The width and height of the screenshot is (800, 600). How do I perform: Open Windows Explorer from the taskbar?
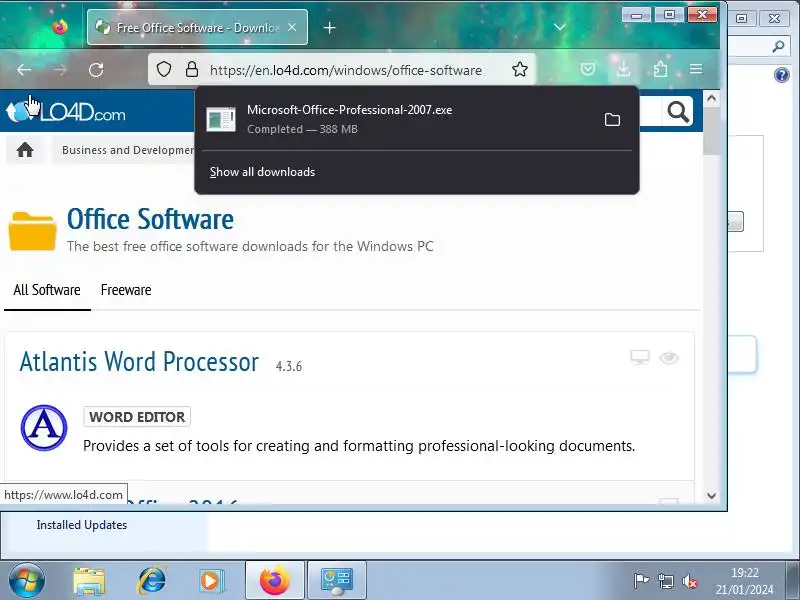click(89, 581)
